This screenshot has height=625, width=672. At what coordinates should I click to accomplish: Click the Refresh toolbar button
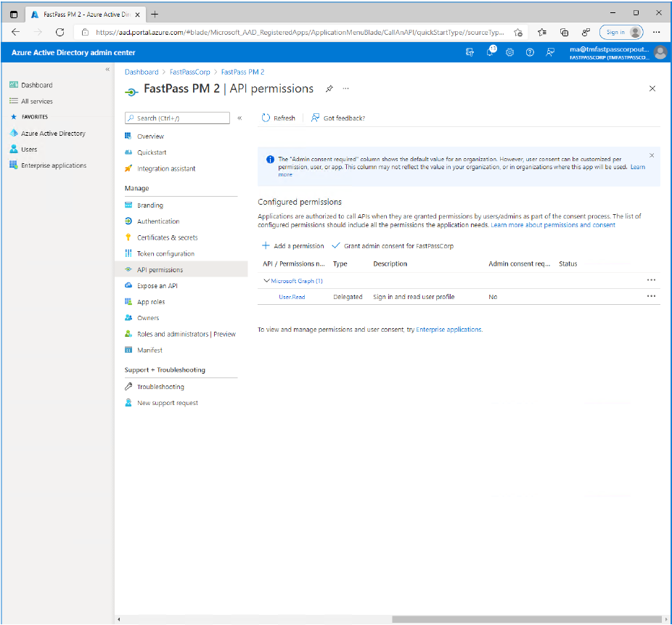279,118
